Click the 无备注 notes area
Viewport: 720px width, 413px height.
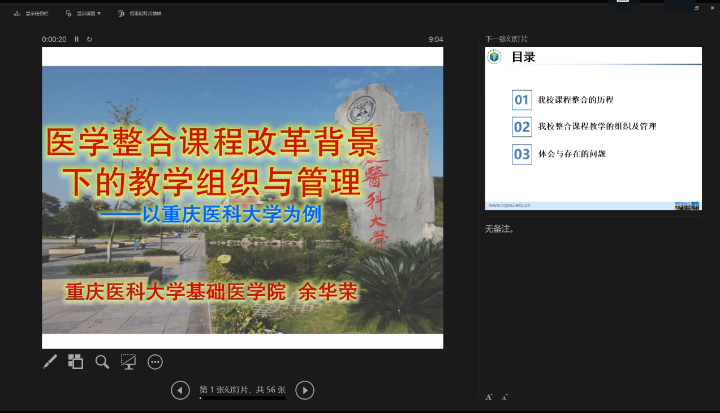[499, 229]
